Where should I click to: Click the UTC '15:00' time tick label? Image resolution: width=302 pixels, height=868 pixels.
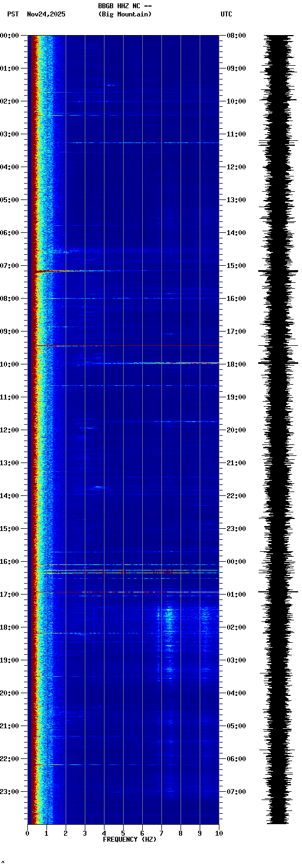click(x=236, y=266)
